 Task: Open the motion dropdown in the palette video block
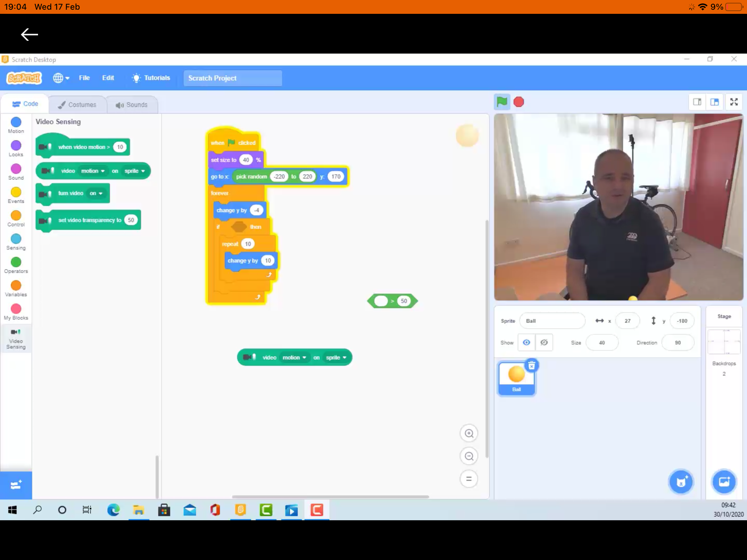(93, 171)
